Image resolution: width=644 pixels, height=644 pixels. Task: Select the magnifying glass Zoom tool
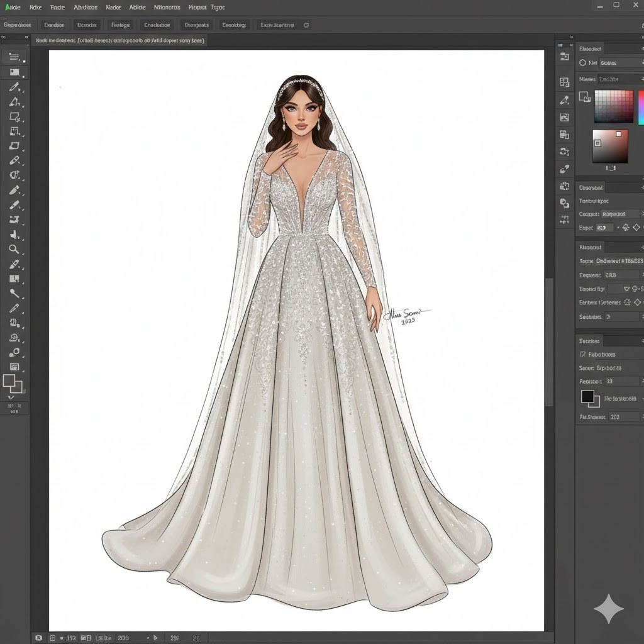pos(14,249)
